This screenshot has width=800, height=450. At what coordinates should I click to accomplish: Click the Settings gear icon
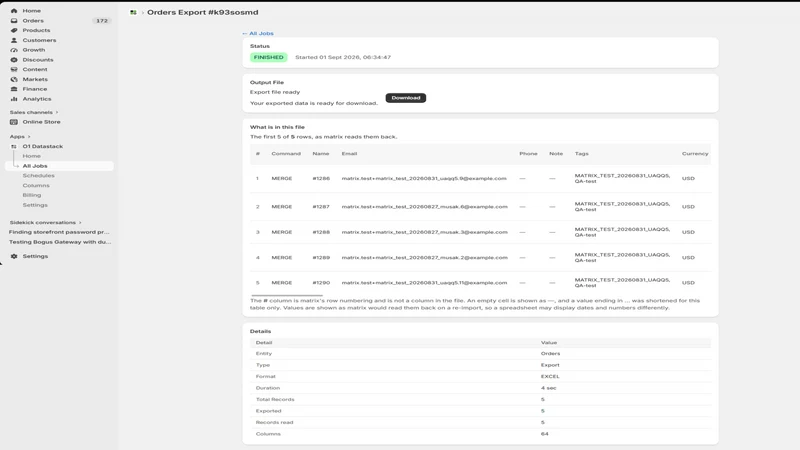coord(14,256)
